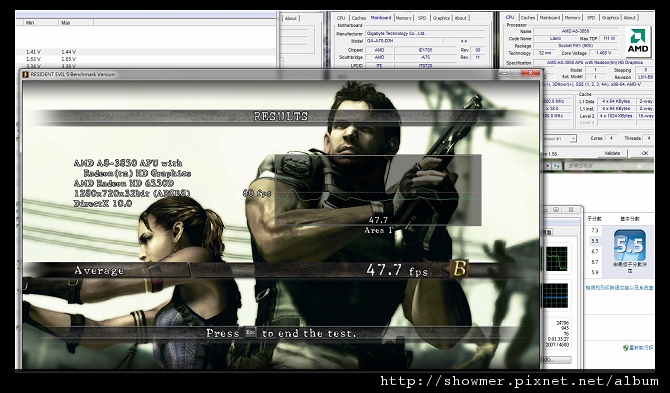Open the Caches tab in the middle CPU-Z window
The image size is (670, 393).
(359, 18)
